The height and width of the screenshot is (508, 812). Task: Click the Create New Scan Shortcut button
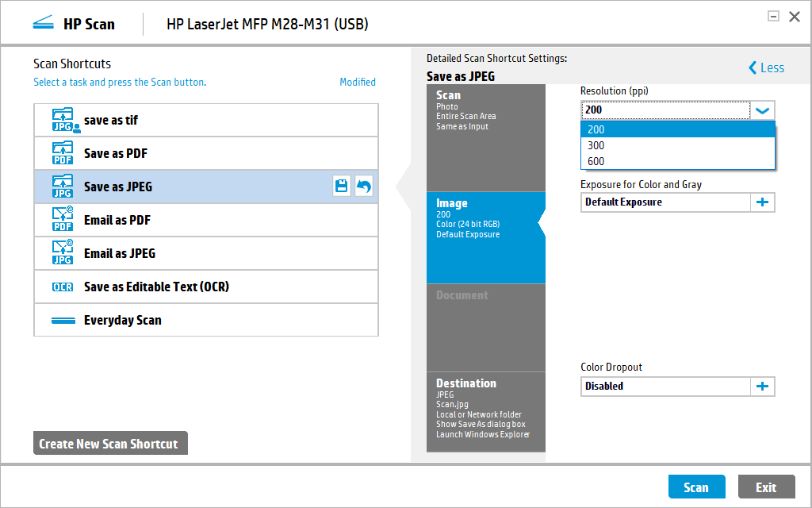click(x=110, y=444)
